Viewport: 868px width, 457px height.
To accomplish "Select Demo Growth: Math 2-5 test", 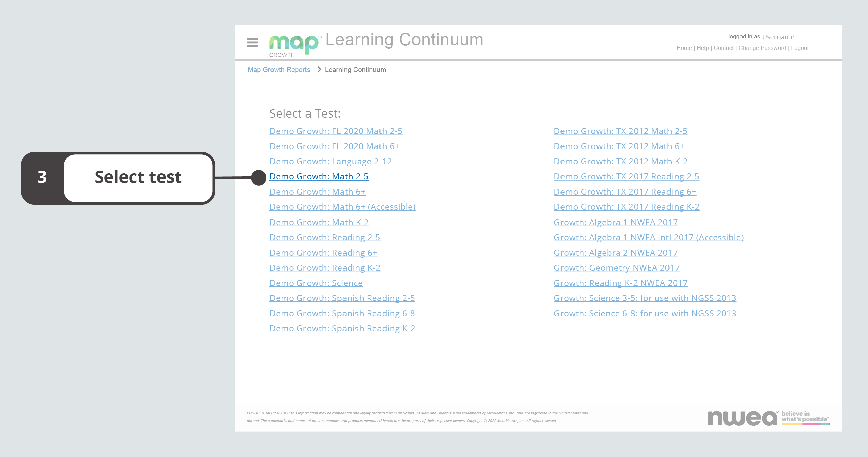I will click(319, 176).
